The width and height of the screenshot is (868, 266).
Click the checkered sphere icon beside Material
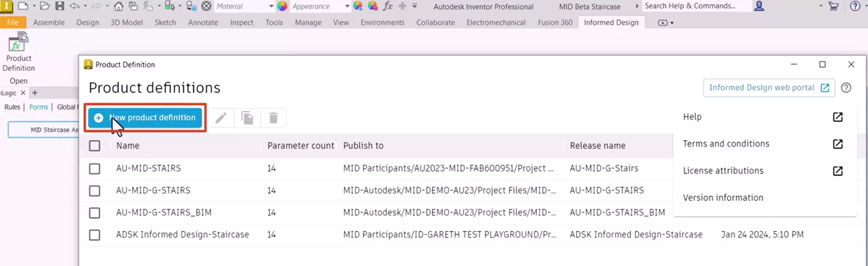(206, 6)
